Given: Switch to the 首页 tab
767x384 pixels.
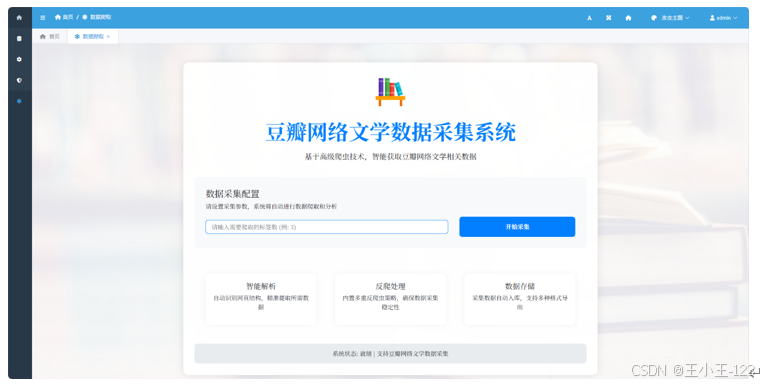Looking at the screenshot, I should pos(50,36).
